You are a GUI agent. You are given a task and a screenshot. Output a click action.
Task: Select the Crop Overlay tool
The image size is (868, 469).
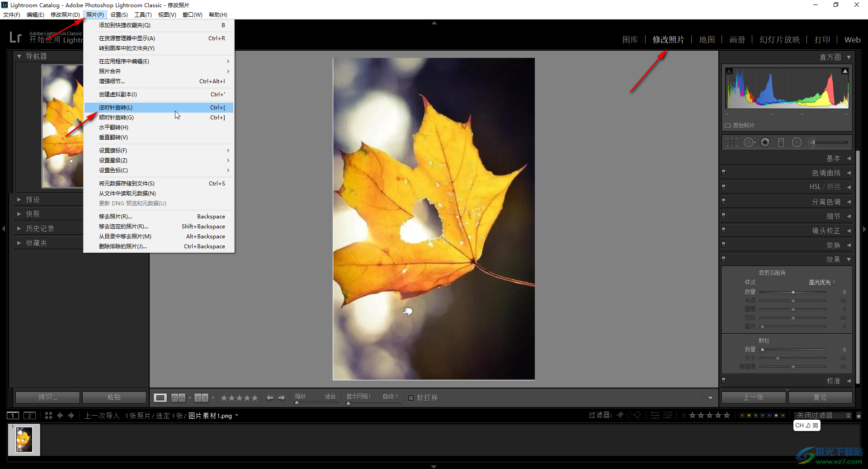(732, 142)
